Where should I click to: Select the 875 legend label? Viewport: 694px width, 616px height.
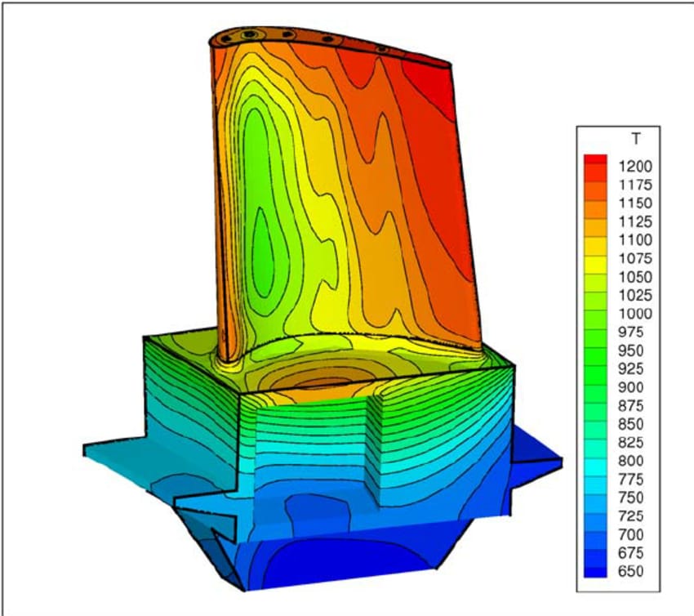(x=630, y=406)
